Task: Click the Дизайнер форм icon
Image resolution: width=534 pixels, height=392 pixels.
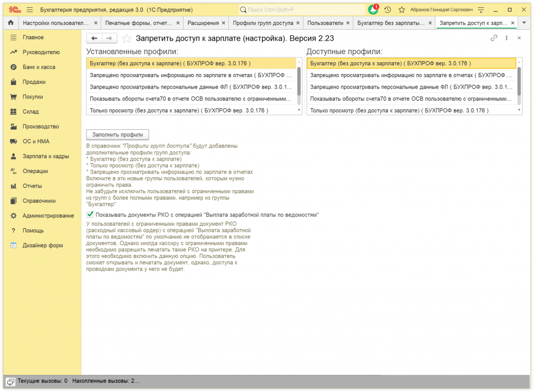Action: (x=13, y=246)
